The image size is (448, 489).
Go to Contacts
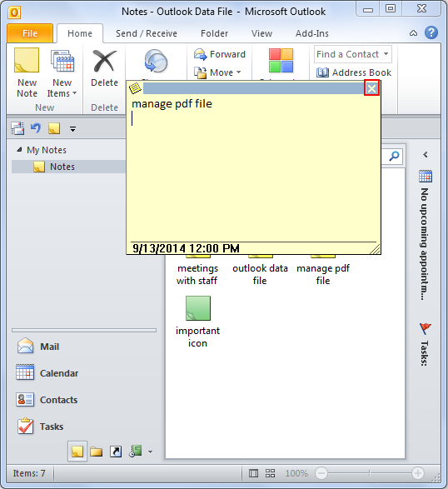[47, 400]
